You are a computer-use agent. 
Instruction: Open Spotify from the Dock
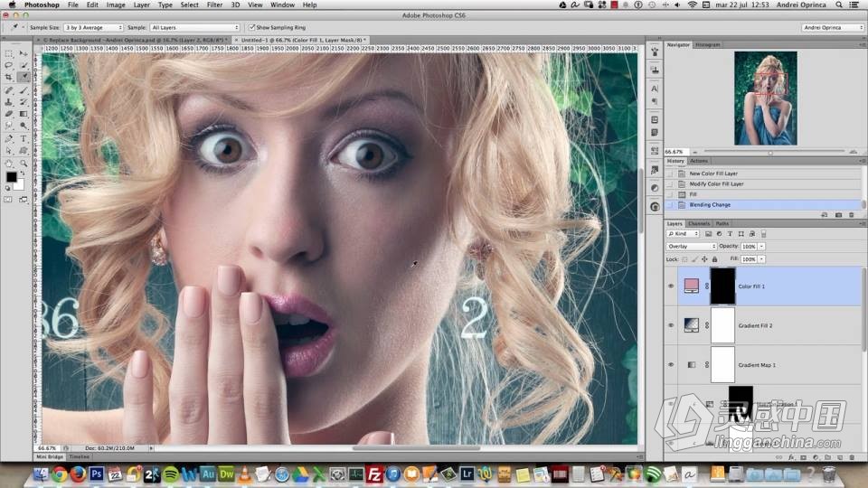tap(171, 474)
